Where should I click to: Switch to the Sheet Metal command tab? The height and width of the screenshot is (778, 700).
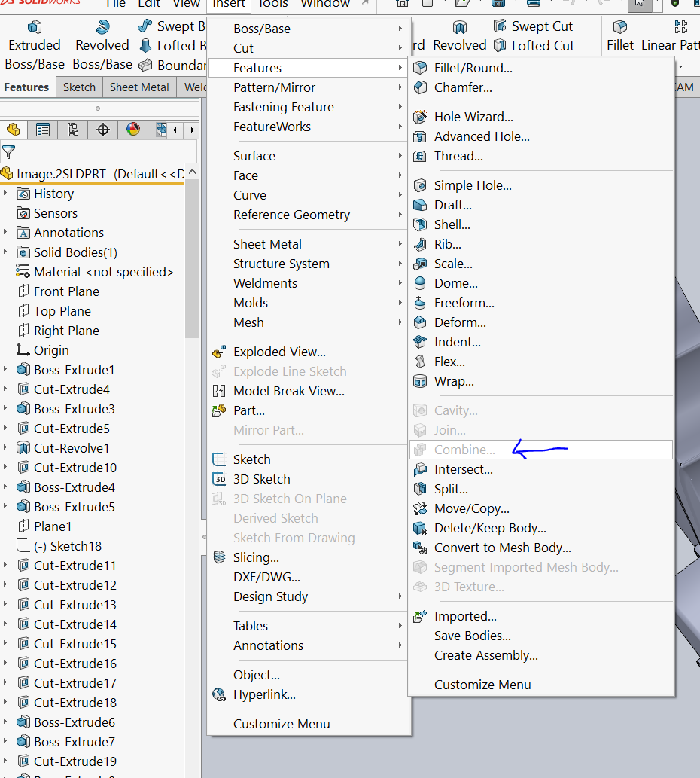[x=139, y=87]
